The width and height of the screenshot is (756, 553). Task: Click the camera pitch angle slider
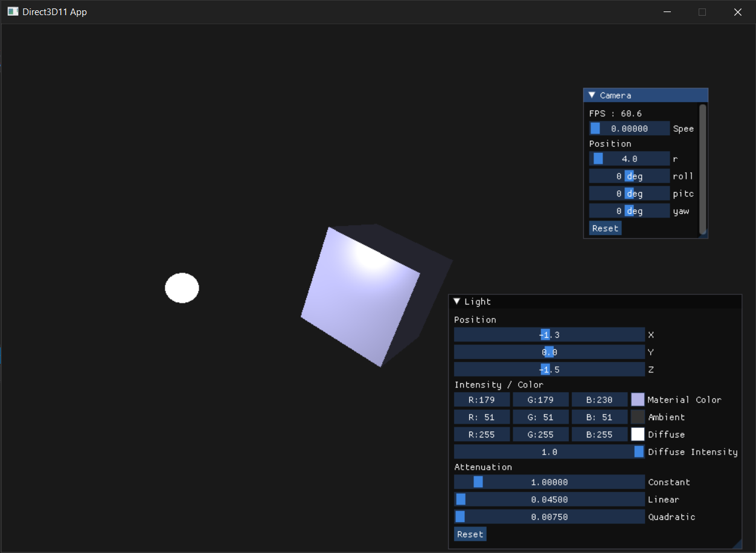point(629,193)
